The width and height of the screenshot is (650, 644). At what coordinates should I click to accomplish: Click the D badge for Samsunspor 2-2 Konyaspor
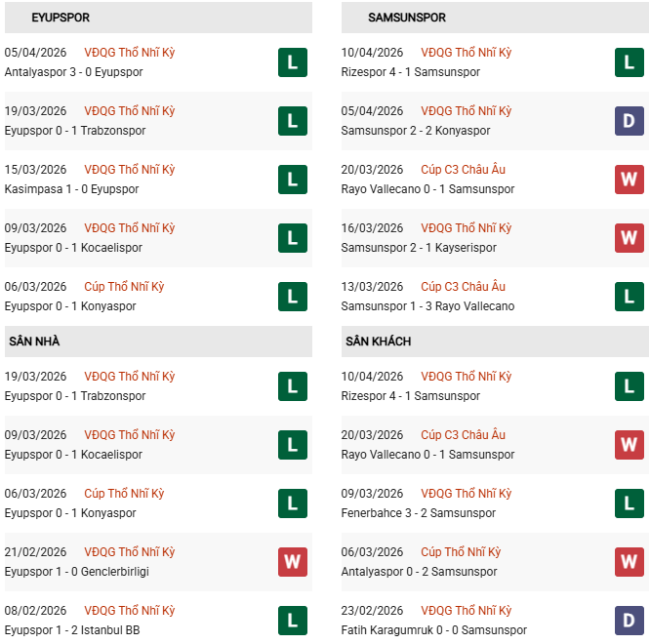tap(629, 121)
